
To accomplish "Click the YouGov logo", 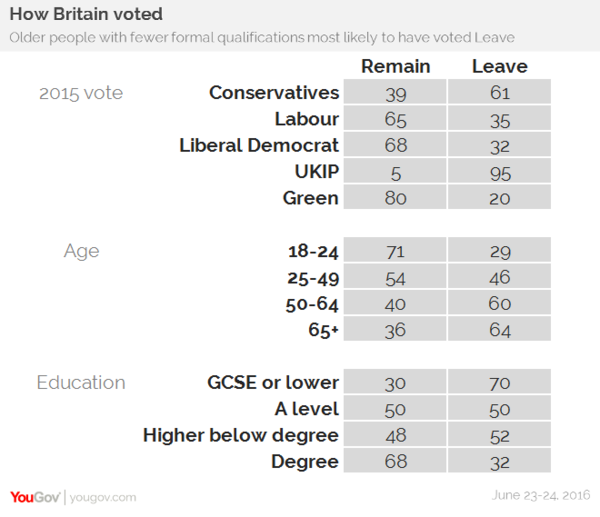I will click(35, 497).
